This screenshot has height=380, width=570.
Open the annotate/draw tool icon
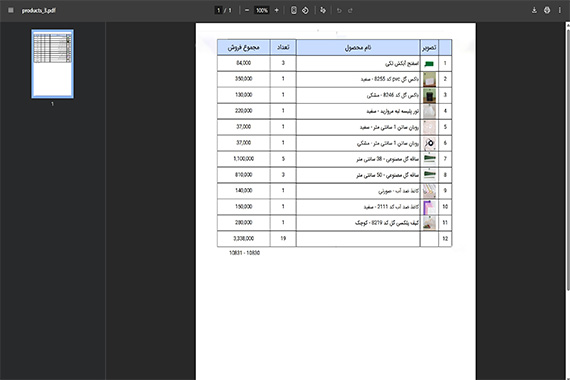(x=323, y=10)
